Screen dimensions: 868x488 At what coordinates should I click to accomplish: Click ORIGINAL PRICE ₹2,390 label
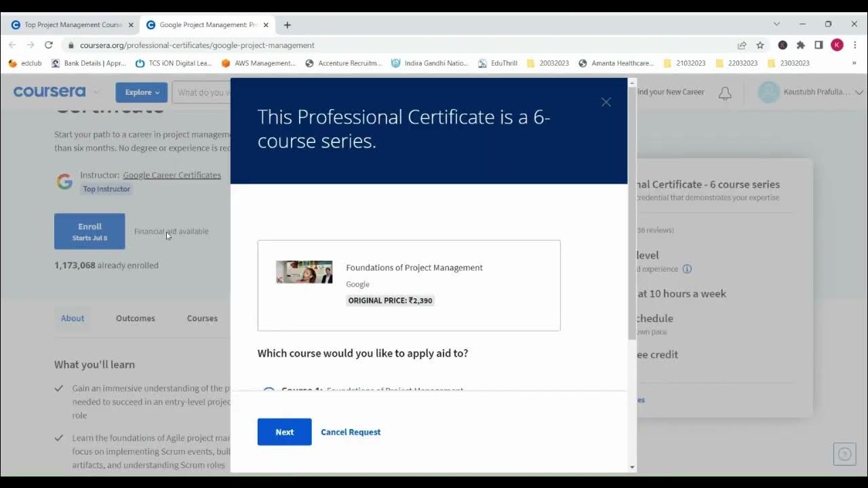coord(390,300)
